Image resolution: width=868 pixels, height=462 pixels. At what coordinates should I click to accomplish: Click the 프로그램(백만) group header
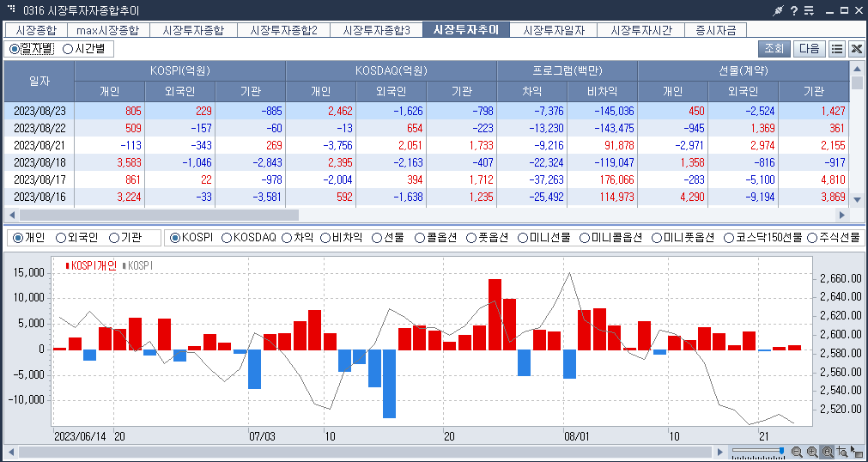click(568, 71)
